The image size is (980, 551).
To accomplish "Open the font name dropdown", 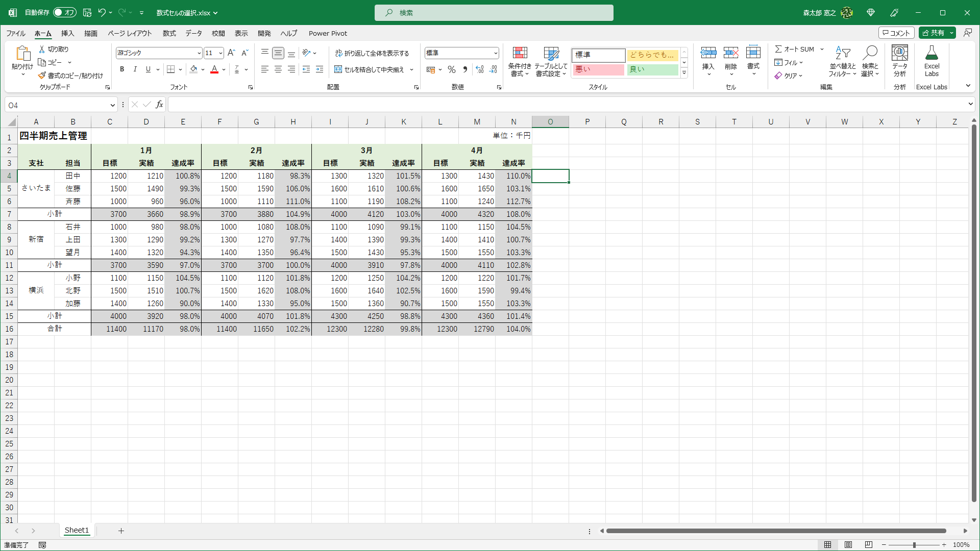I will click(x=199, y=53).
